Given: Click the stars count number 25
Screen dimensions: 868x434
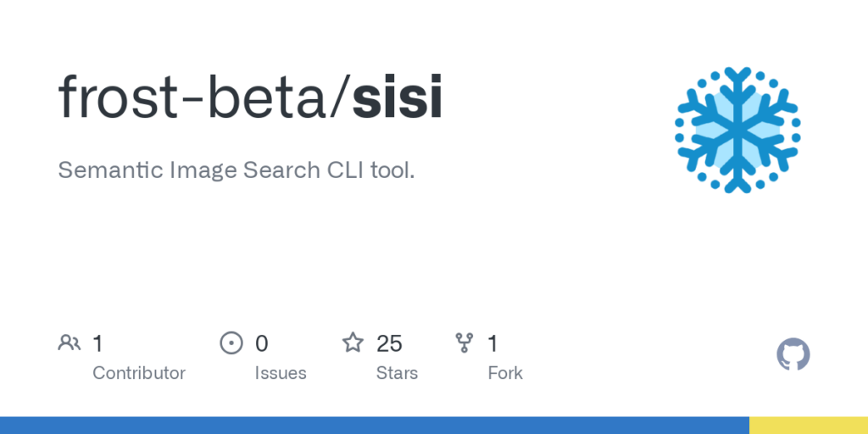Looking at the screenshot, I should coord(389,343).
